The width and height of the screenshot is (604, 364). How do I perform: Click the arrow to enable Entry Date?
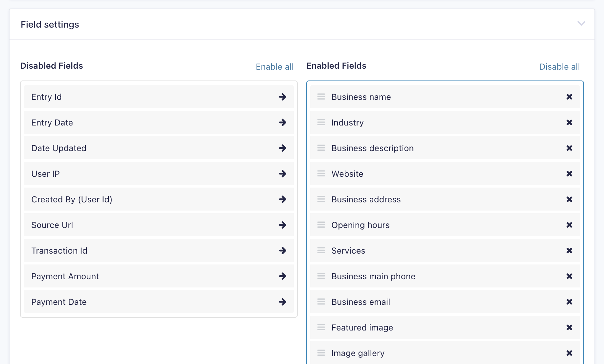pos(283,122)
